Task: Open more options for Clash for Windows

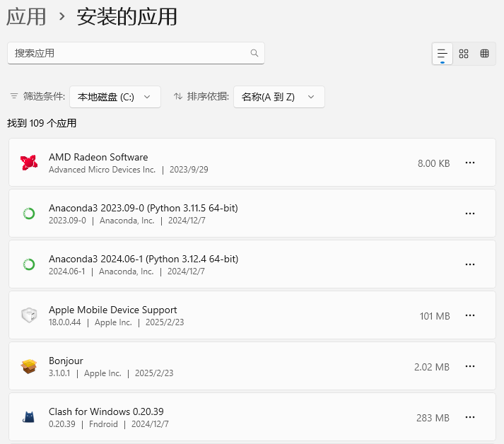Action: click(470, 417)
